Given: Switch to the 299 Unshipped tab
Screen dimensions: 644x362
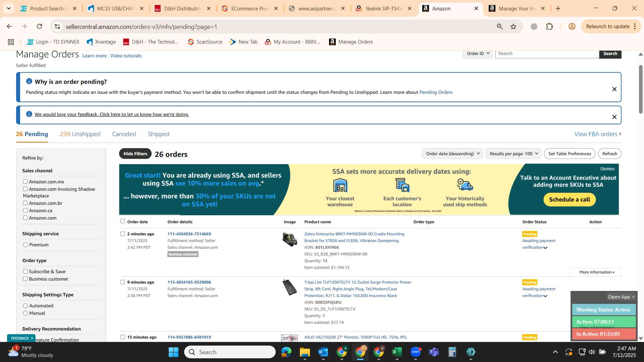Looking at the screenshot, I should coord(80,134).
